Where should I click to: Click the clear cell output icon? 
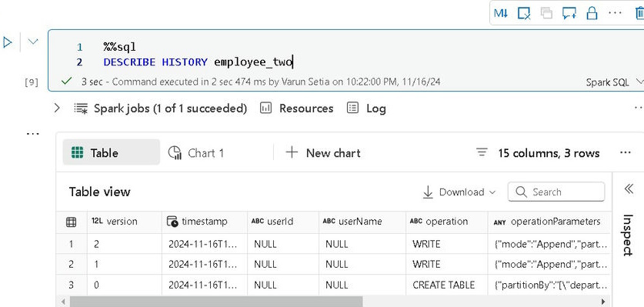[x=524, y=13]
